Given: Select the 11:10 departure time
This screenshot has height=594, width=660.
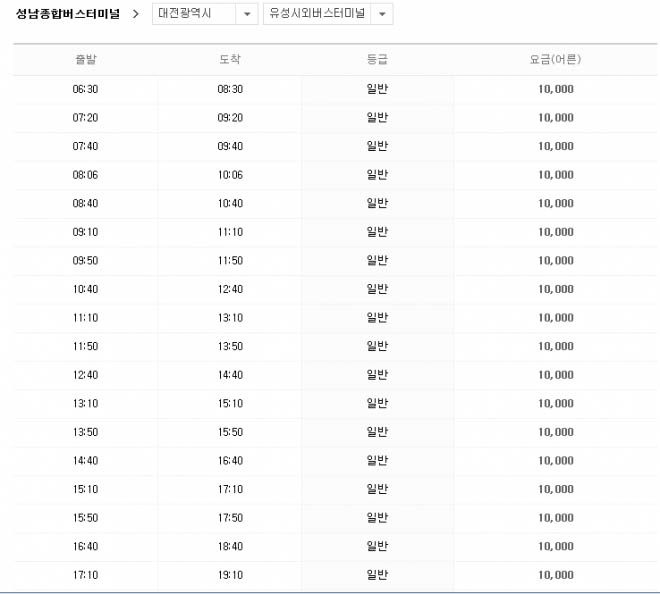Looking at the screenshot, I should [85, 318].
